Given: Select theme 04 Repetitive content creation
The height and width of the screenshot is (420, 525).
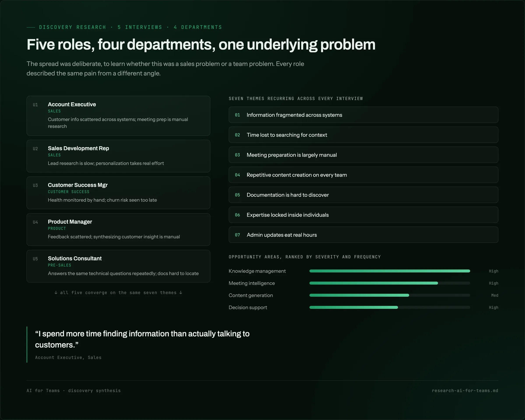Looking at the screenshot, I should tap(363, 175).
